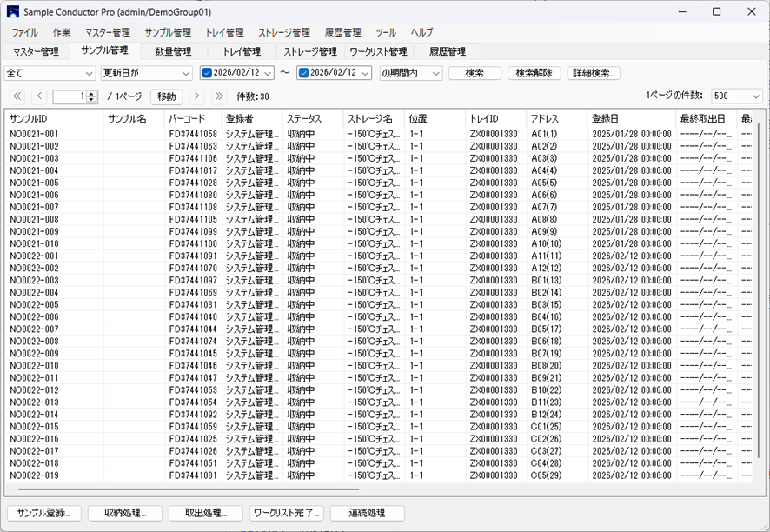Click the サンプル登録... button
Screen dimensions: 770x532
(44, 513)
